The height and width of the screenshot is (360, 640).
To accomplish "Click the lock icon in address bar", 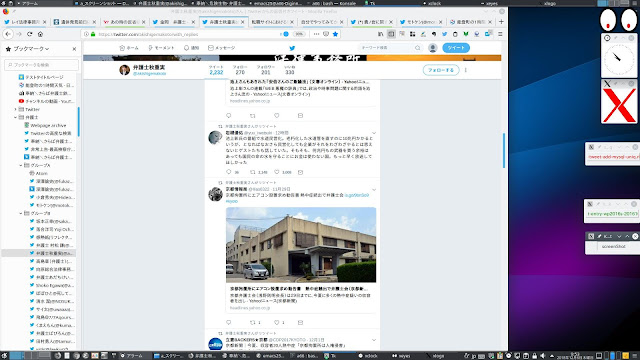I will (x=93, y=34).
